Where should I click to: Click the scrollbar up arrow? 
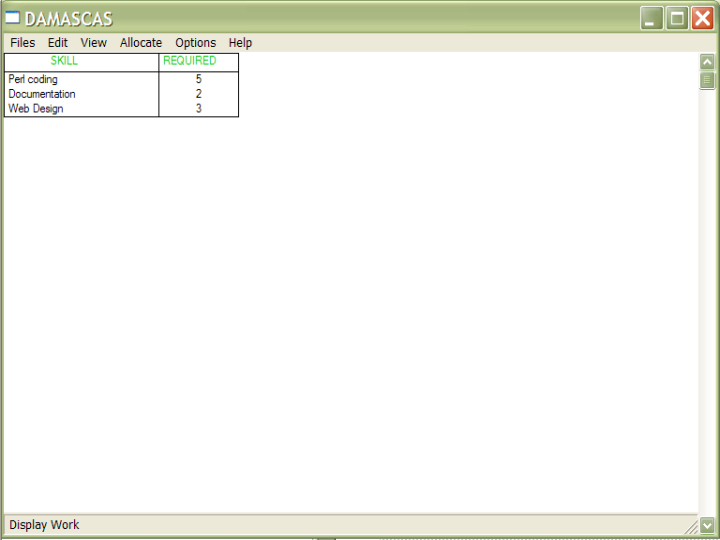pos(708,62)
